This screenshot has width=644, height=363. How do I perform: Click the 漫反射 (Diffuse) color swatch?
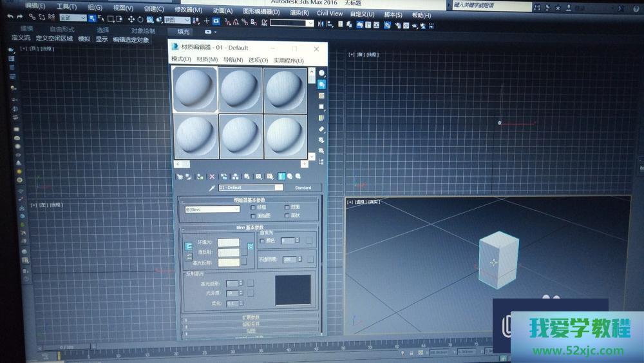[228, 253]
